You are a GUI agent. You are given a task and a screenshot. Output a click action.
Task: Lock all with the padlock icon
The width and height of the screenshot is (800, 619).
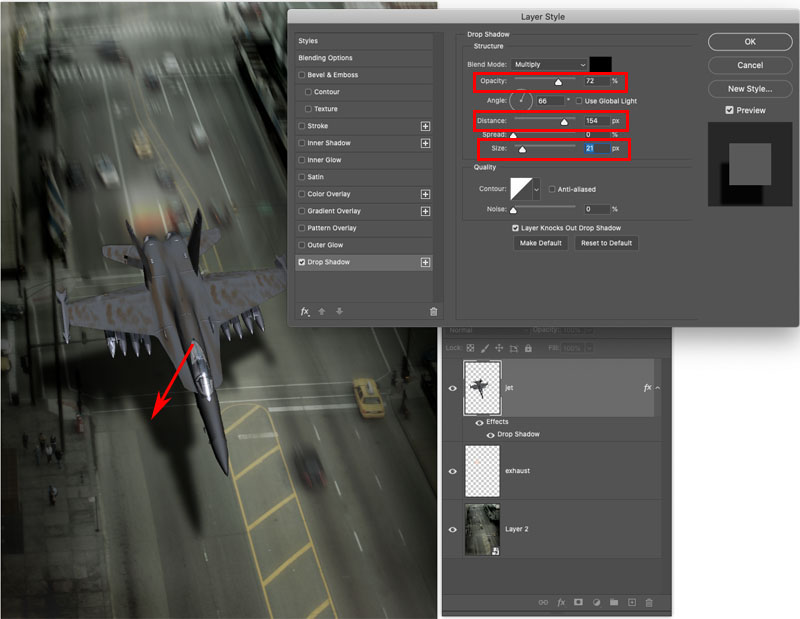[528, 348]
